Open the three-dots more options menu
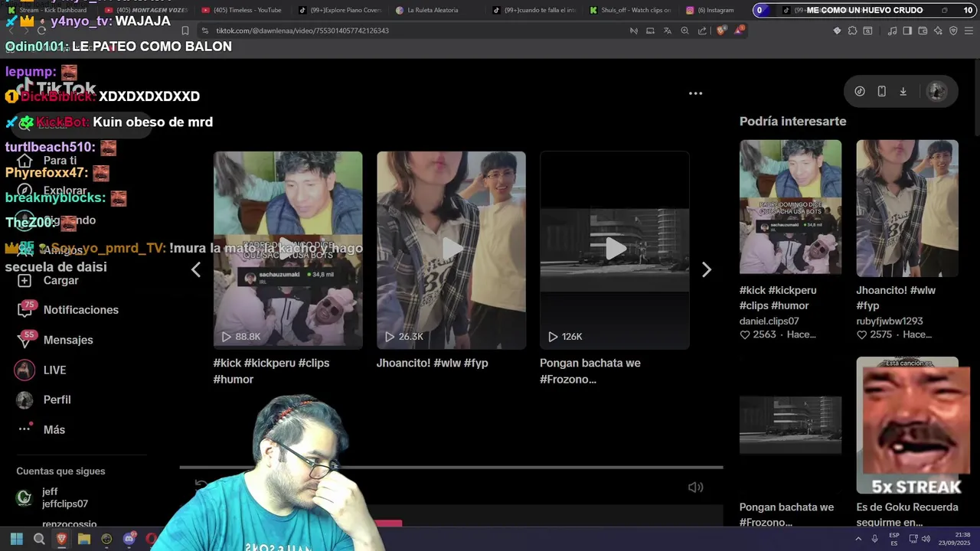Viewport: 980px width, 551px height. coord(695,93)
